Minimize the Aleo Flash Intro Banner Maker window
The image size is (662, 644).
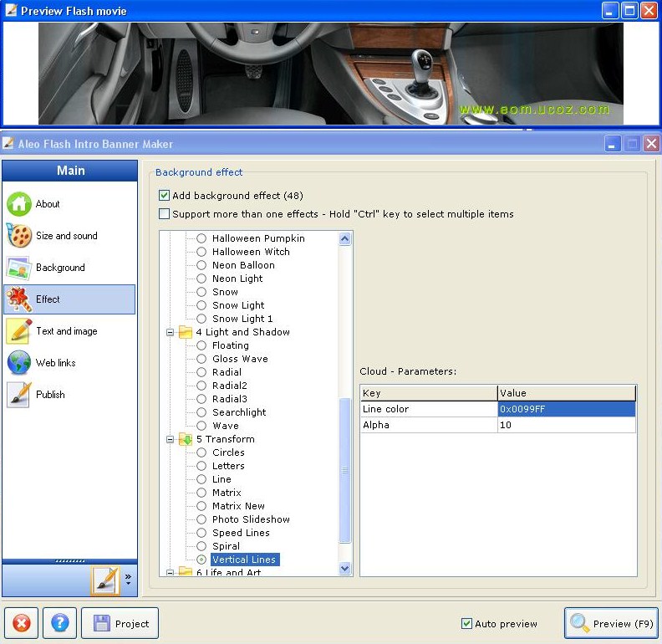[612, 144]
